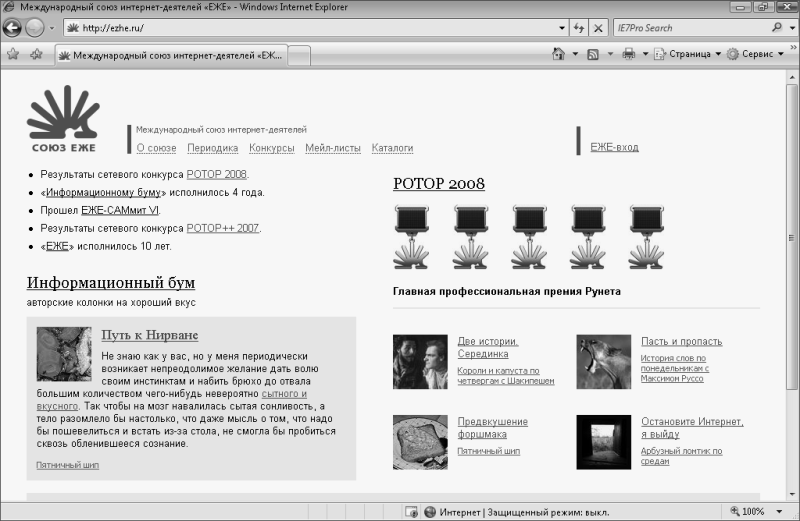
Task: Open the Остановите Интернет, я выйду link
Action: (x=692, y=428)
